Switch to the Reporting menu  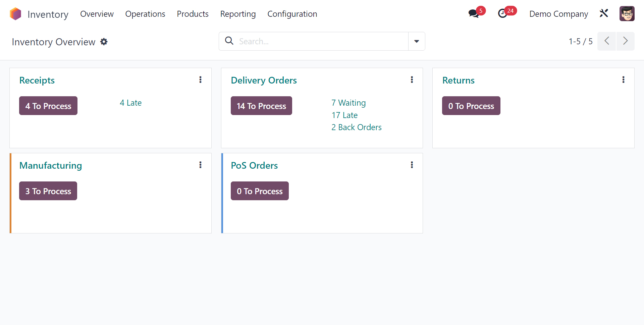(238, 14)
